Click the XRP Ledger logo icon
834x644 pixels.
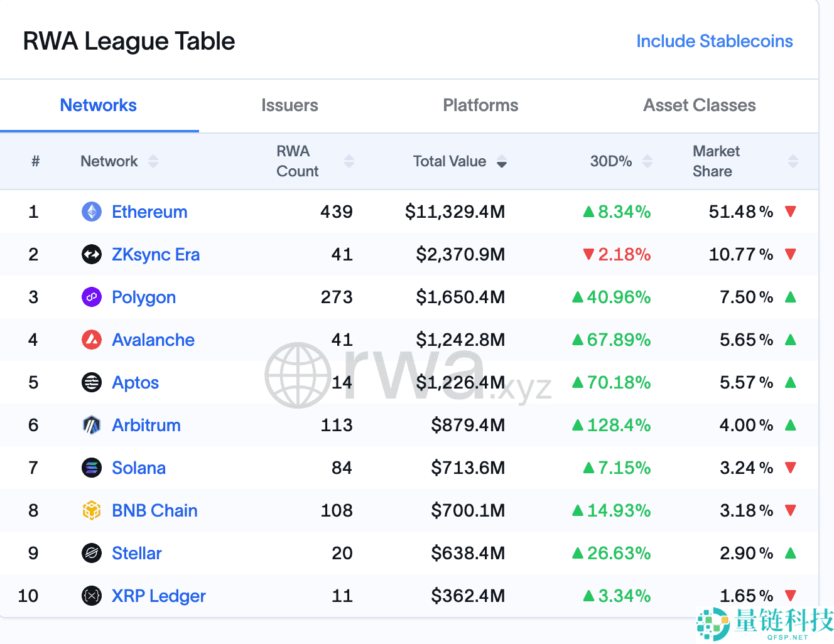92,596
